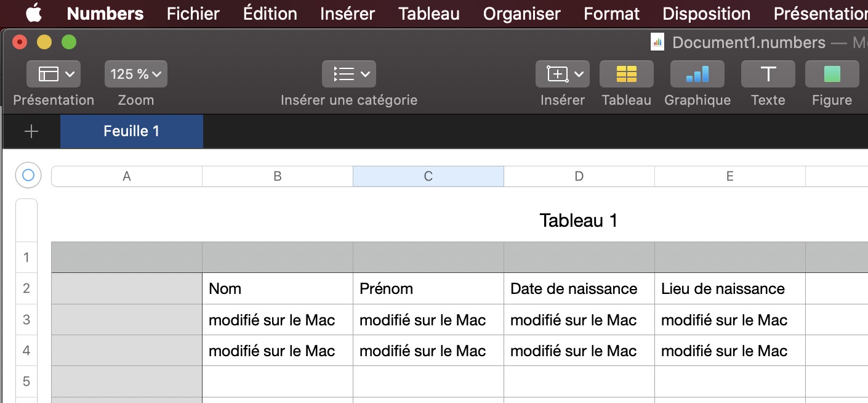Select the Prénom cell
Screen dimensions: 868x403
(x=428, y=288)
